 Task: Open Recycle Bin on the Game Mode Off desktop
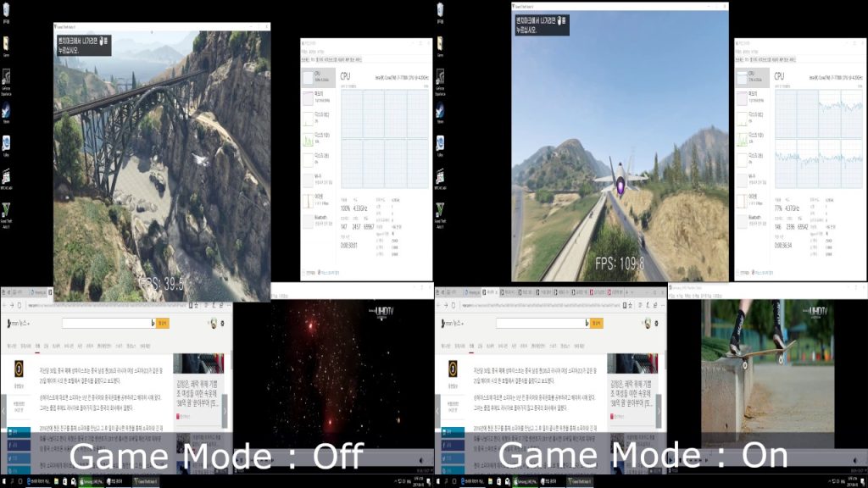pyautogui.click(x=6, y=12)
